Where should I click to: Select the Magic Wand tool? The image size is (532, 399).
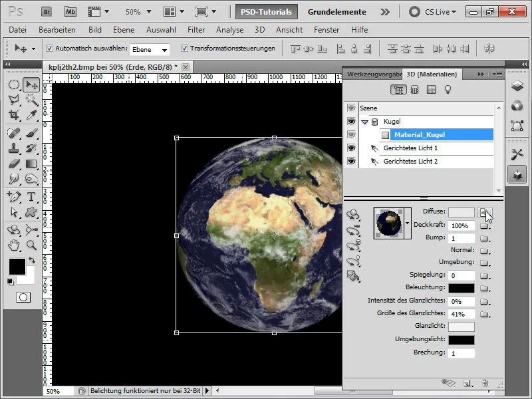[x=31, y=99]
